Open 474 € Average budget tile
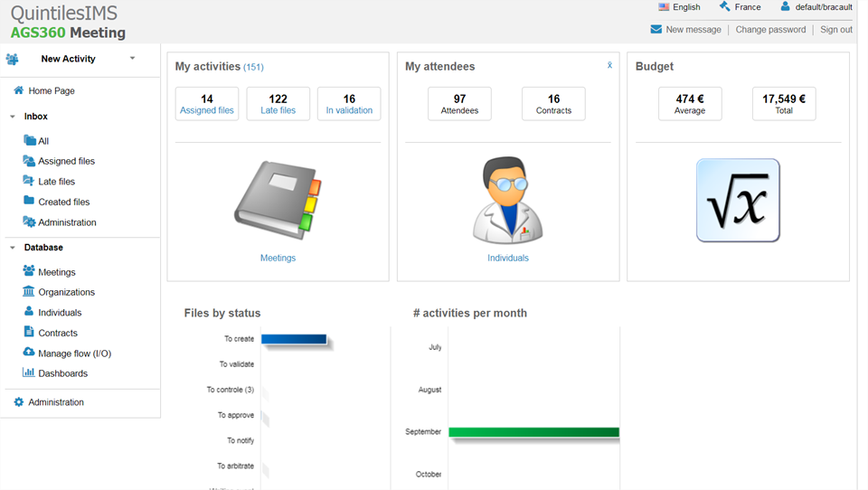Viewport: 868px width, 490px height. tap(690, 104)
